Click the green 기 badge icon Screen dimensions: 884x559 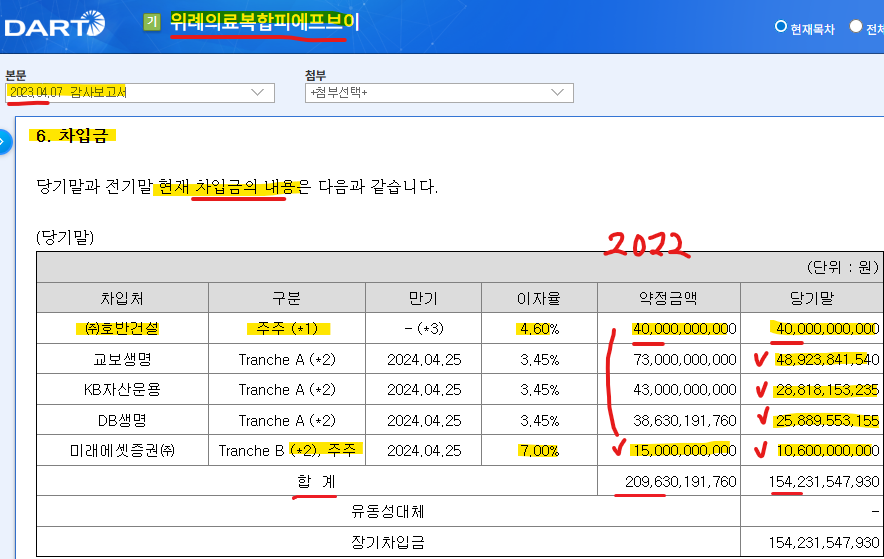pyautogui.click(x=152, y=21)
